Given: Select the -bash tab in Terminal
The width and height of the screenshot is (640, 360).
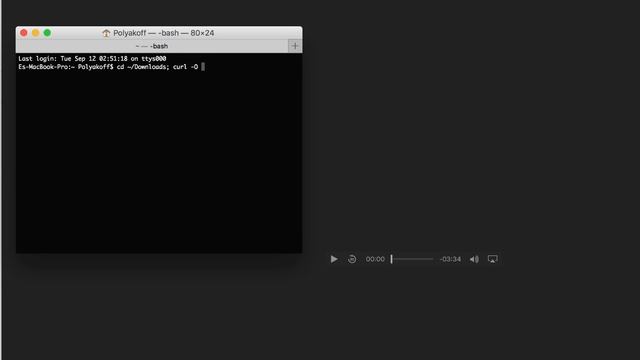Looking at the screenshot, I should tap(152, 46).
